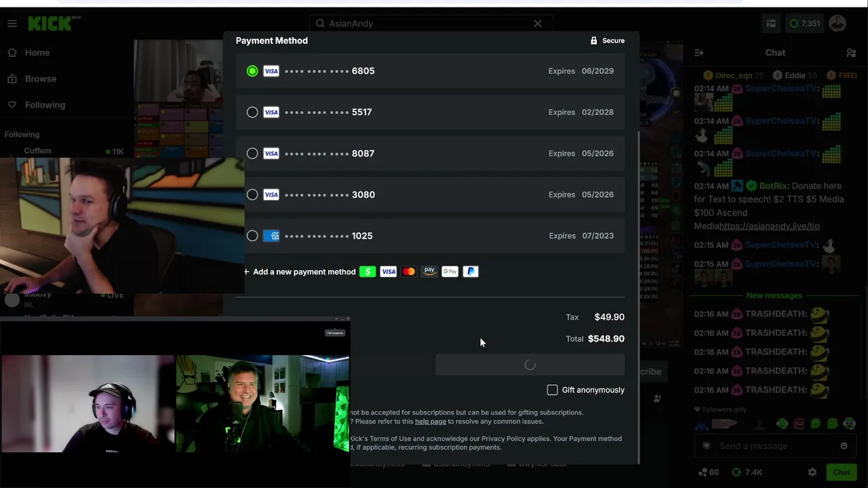The height and width of the screenshot is (488, 868).
Task: Open the profile avatar menu
Action: (x=837, y=24)
